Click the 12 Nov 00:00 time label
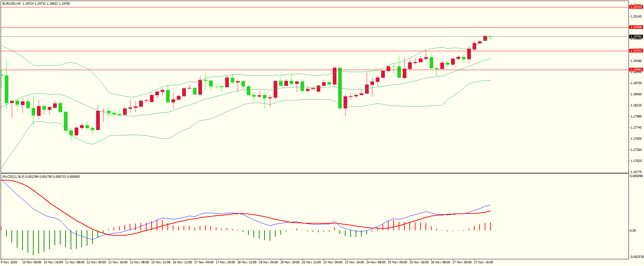The height and width of the screenshot is (266, 644). click(96, 262)
